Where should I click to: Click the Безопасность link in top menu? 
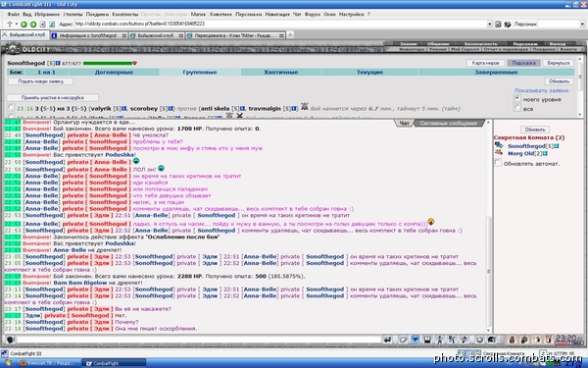click(481, 44)
